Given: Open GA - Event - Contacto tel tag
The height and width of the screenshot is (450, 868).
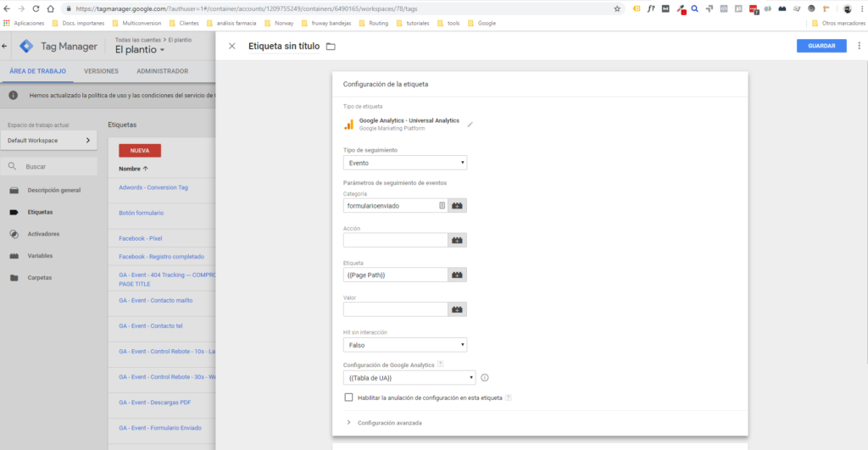Looking at the screenshot, I should tap(151, 326).
